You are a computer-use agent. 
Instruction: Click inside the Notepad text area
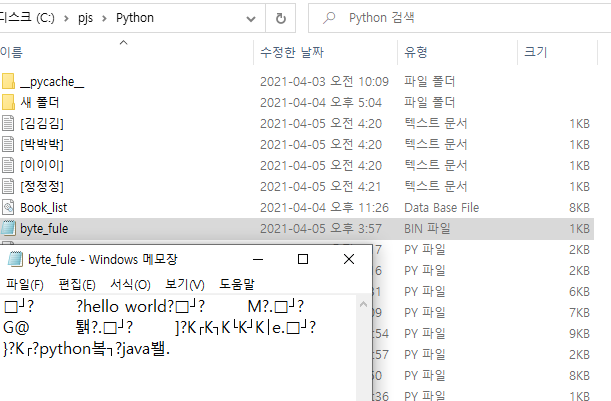coord(178,348)
